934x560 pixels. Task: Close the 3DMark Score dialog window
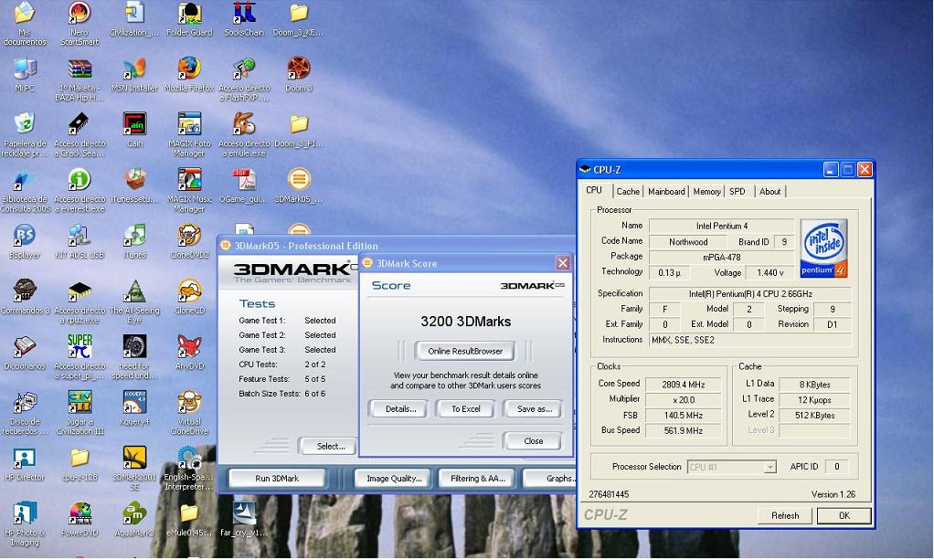click(x=563, y=263)
